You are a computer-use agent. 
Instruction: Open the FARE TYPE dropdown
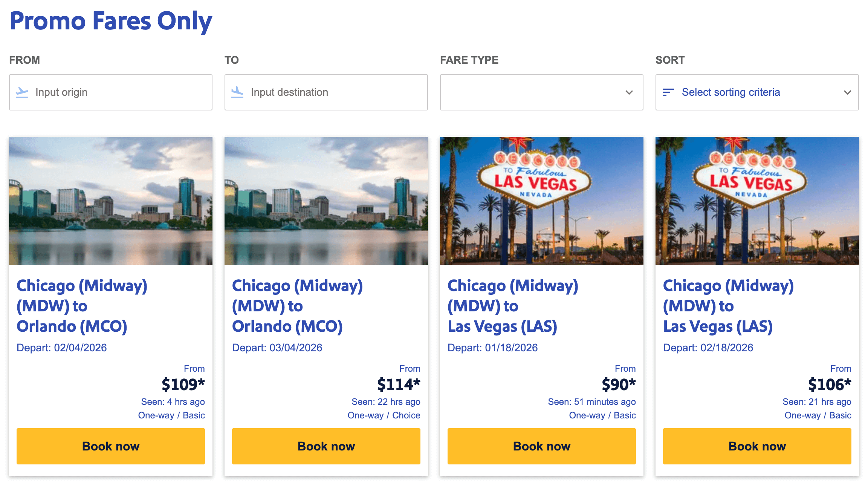[x=541, y=92]
